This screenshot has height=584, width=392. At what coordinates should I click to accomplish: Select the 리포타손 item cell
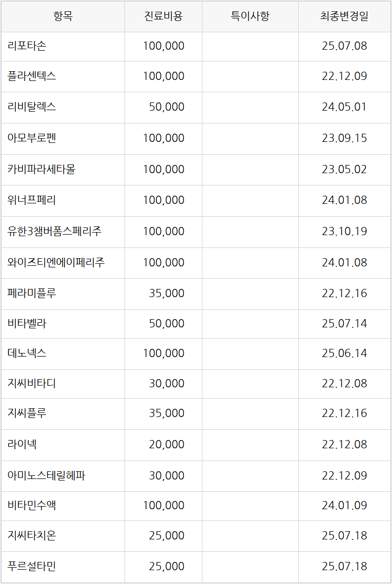pyautogui.click(x=27, y=46)
